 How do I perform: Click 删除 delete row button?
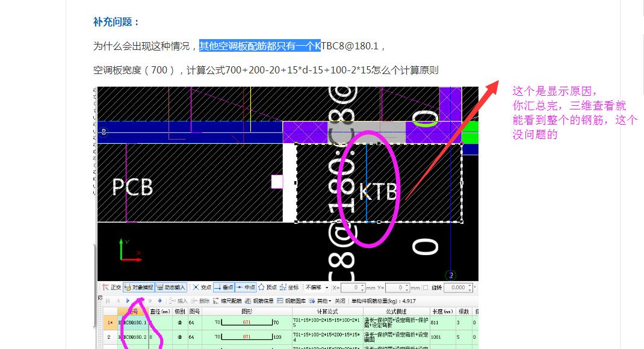click(200, 301)
